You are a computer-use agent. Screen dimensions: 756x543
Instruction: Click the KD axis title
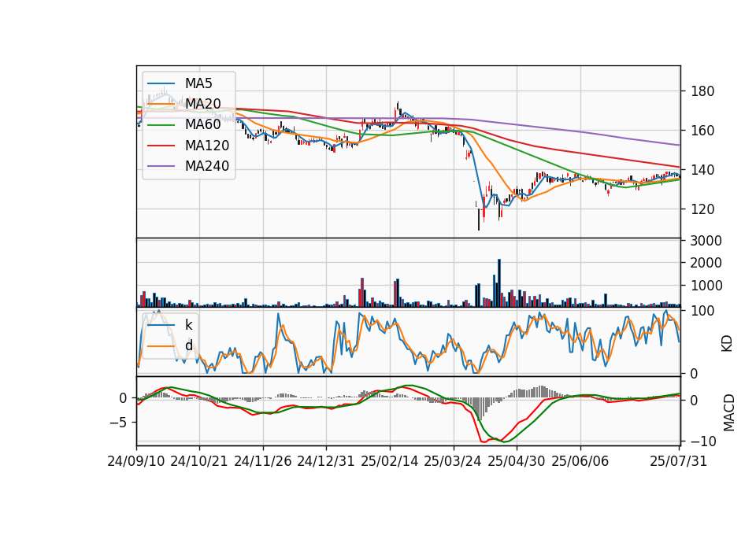coord(727,344)
